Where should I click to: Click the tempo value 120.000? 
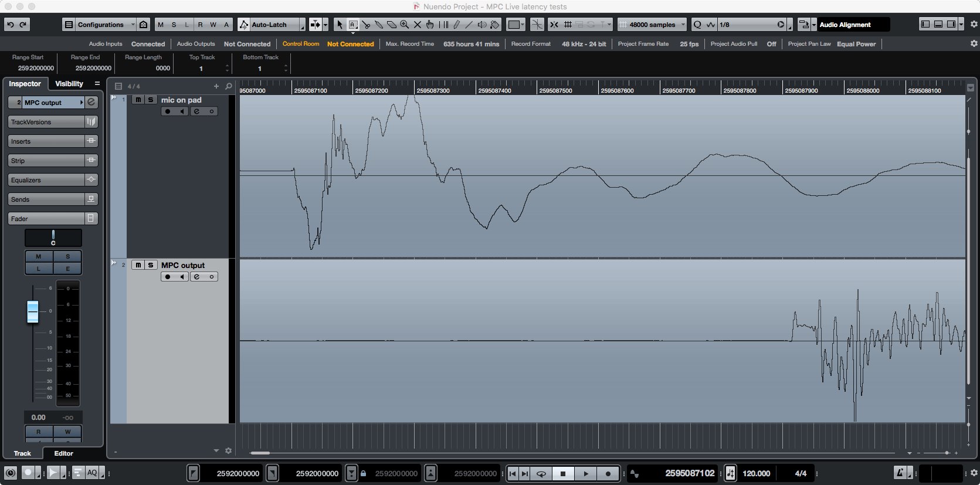[x=756, y=473]
